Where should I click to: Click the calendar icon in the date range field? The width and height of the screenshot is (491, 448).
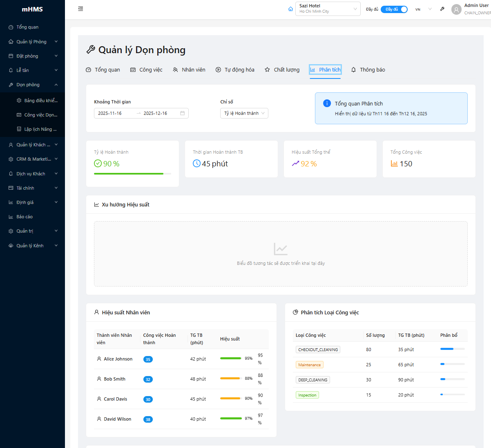click(182, 113)
